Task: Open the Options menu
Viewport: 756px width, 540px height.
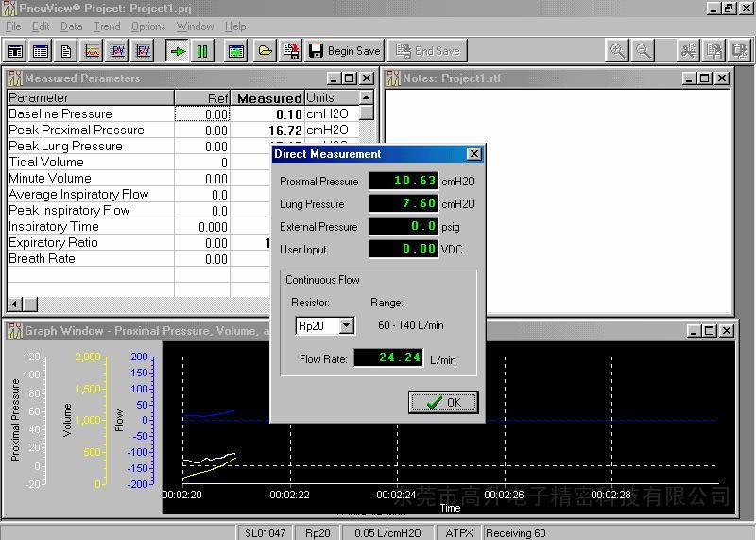Action: pos(147,26)
